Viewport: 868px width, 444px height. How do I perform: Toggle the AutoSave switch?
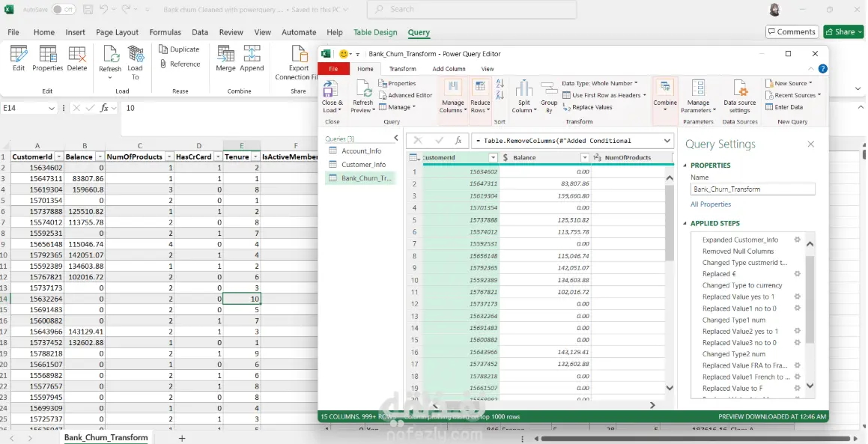pos(63,10)
